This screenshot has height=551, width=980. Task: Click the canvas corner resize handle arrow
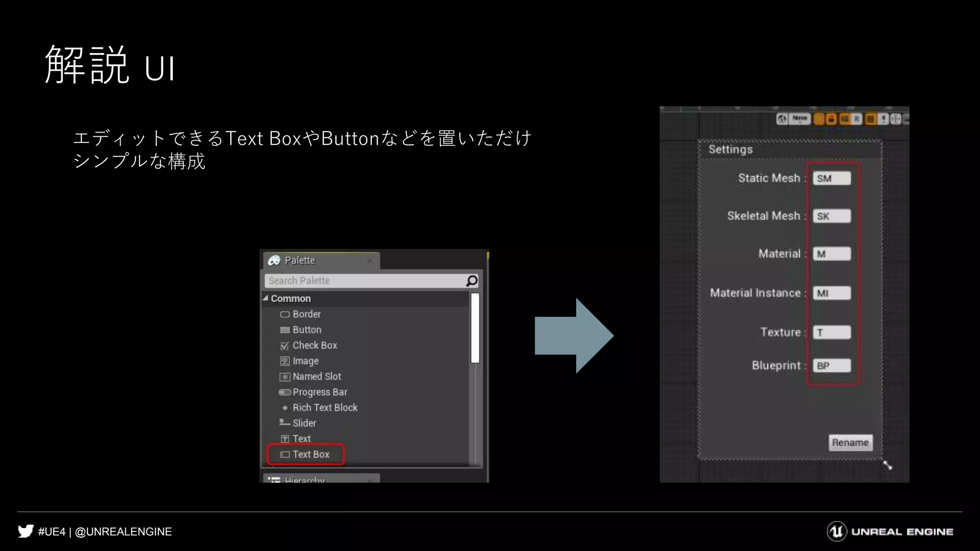887,465
